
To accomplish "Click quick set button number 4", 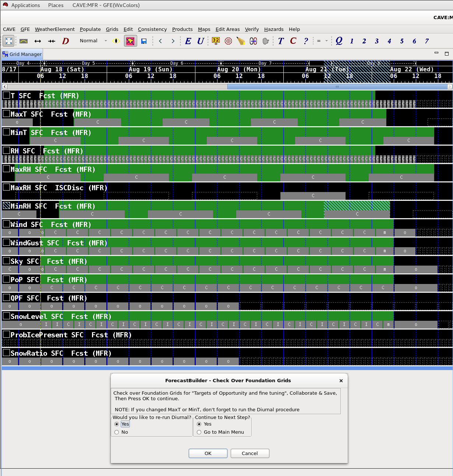I will tap(389, 41).
